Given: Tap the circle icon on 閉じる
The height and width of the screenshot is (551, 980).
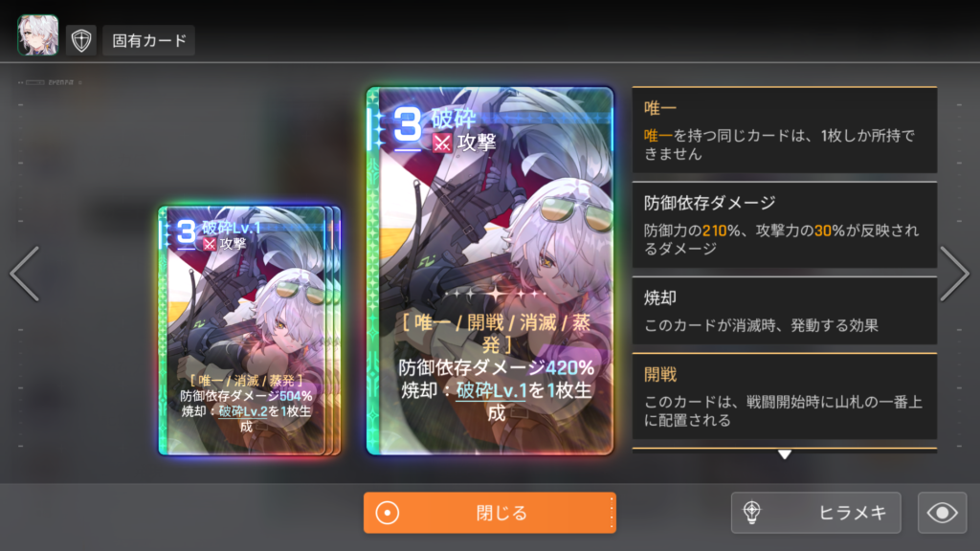Looking at the screenshot, I should tap(388, 513).
